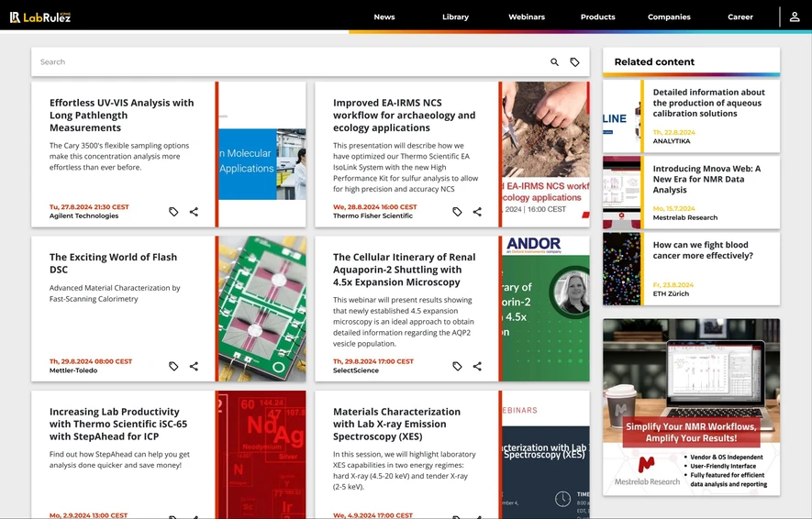Click Thermo Fisher Scientific company name

(373, 215)
